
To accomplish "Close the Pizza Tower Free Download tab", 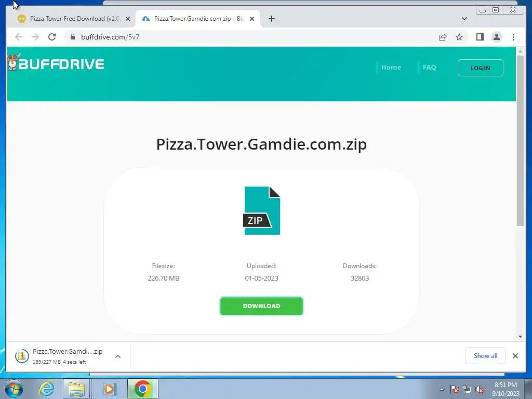I will (x=128, y=19).
